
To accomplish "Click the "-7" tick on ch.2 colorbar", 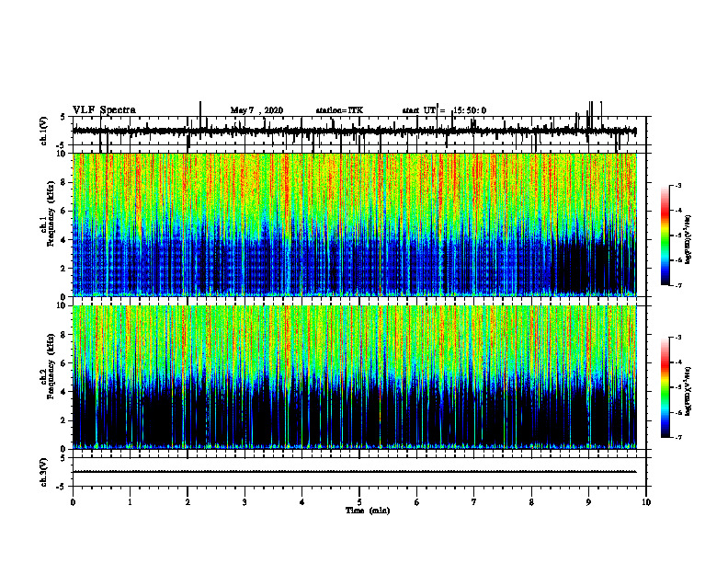I will click(678, 437).
